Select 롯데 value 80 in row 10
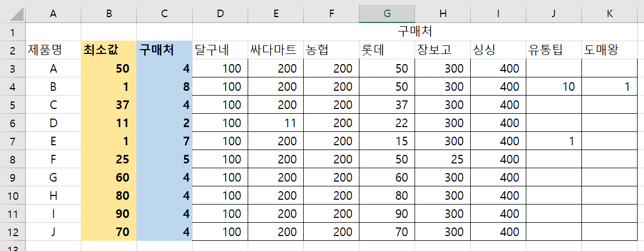The width and height of the screenshot is (644, 251). coord(387,195)
